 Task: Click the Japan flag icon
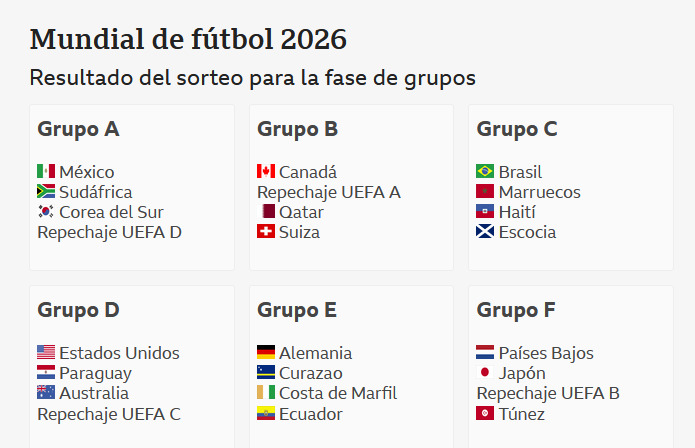point(485,373)
